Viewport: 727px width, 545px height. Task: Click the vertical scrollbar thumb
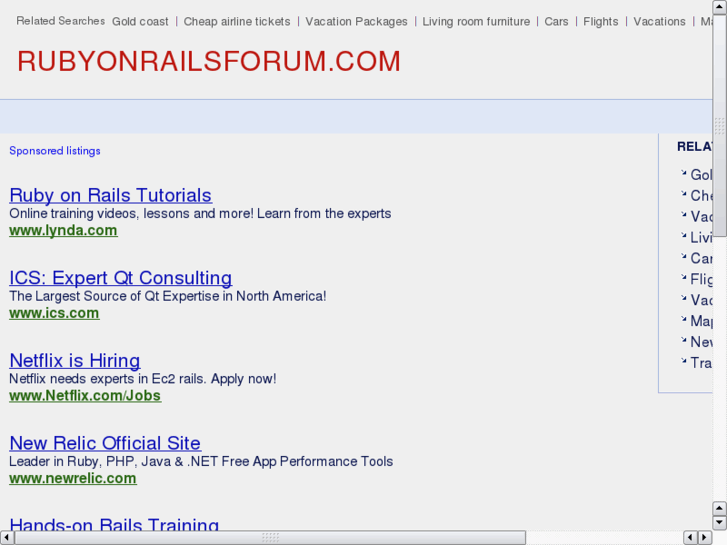(719, 125)
